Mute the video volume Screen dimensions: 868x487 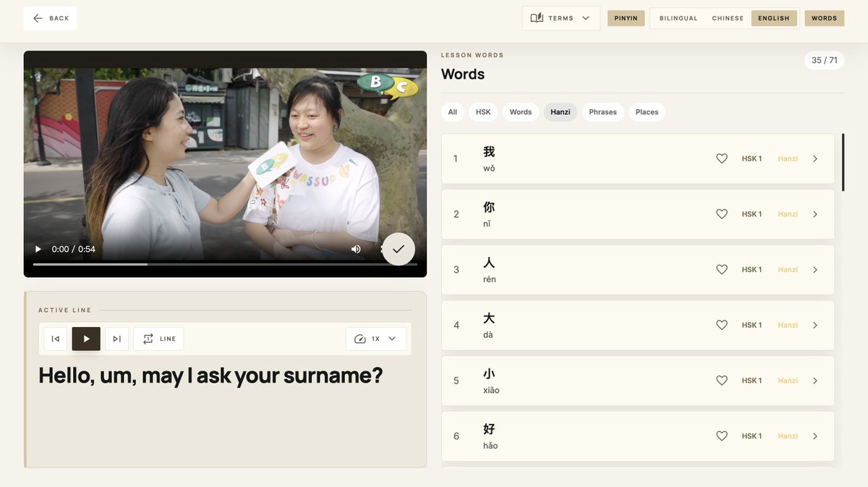click(x=356, y=249)
